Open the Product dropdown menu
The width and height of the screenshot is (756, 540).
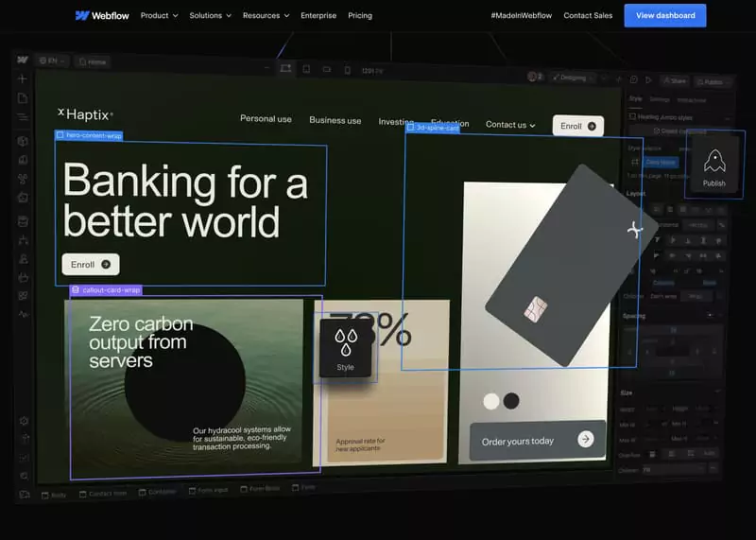(159, 15)
